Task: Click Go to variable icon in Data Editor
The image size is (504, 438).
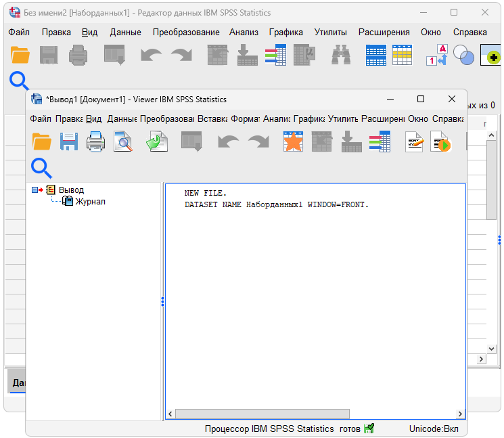Action: pos(247,55)
